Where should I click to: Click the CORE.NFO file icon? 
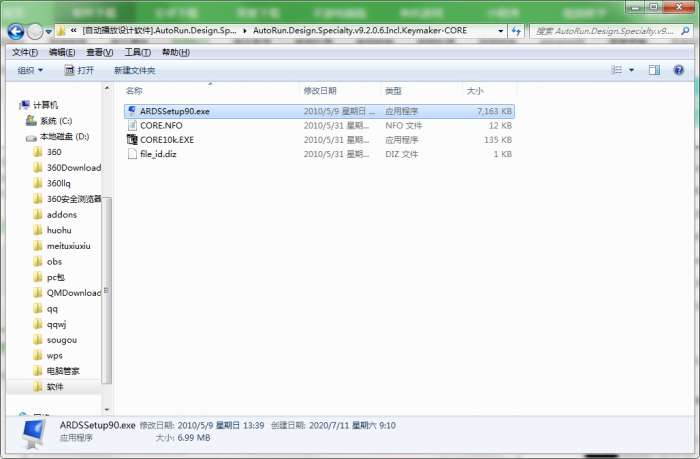132,125
